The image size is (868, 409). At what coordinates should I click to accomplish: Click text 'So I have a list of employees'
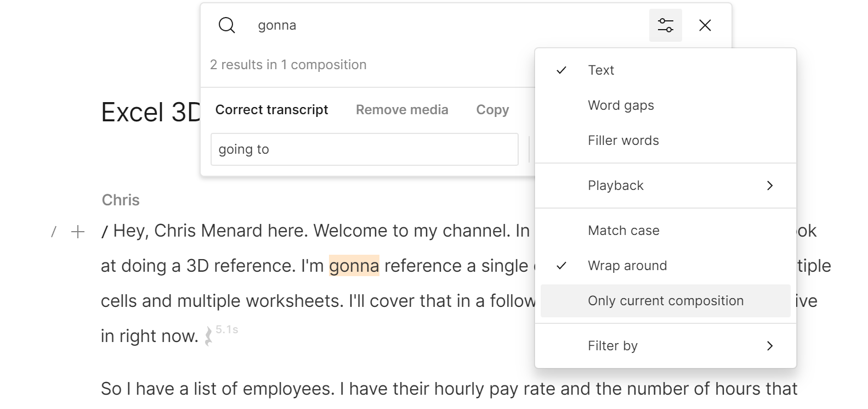click(x=217, y=389)
